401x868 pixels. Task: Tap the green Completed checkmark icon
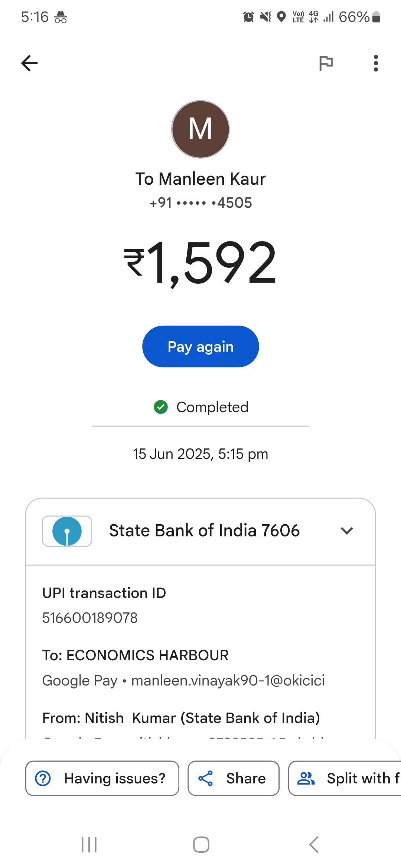click(161, 407)
